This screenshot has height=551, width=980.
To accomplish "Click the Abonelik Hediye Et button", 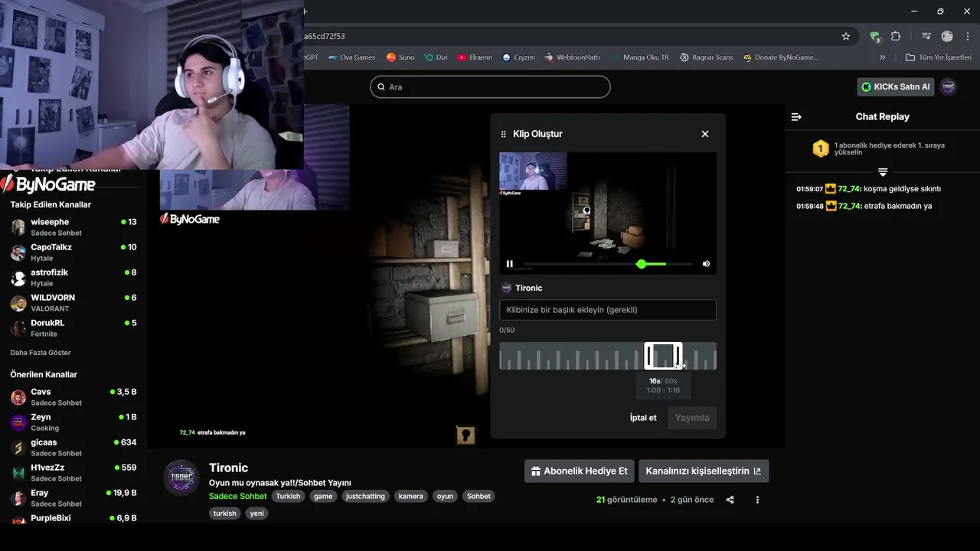I will 579,471.
